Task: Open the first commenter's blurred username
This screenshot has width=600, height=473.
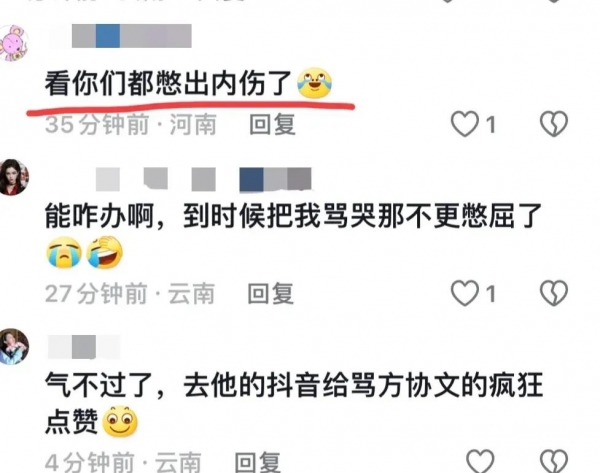Action: (x=132, y=36)
